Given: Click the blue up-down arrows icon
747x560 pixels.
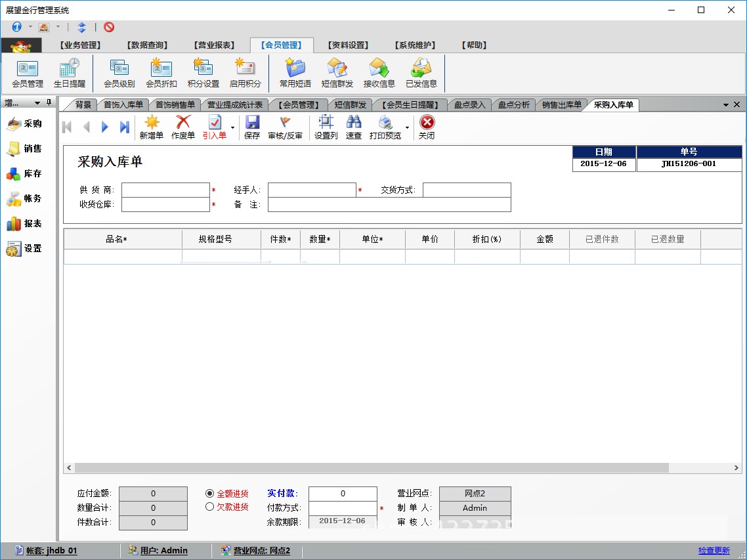Looking at the screenshot, I should point(81,27).
